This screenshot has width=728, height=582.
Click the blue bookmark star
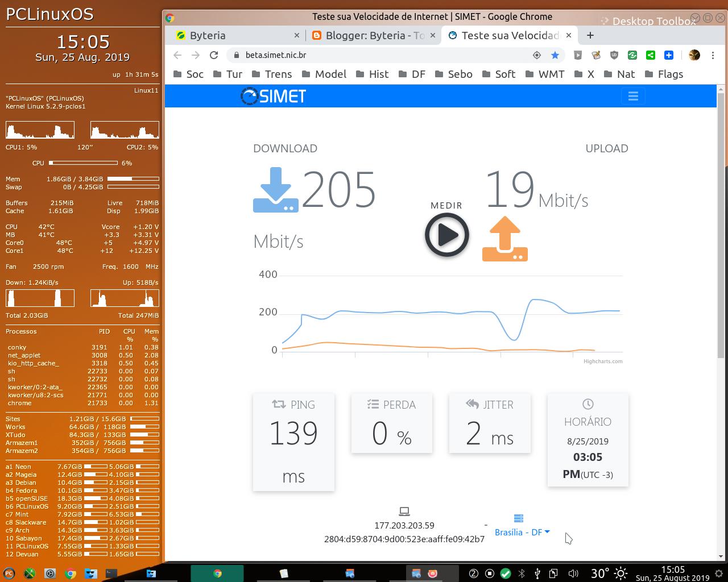point(555,55)
